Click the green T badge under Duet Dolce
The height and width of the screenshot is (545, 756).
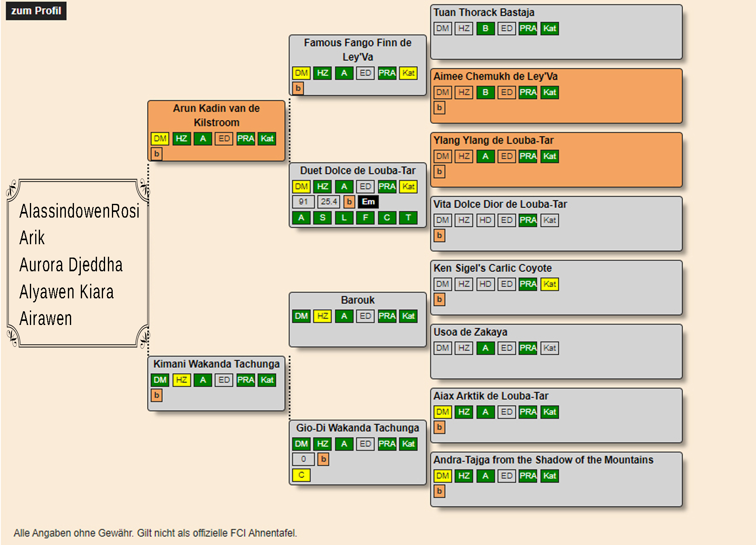408,218
